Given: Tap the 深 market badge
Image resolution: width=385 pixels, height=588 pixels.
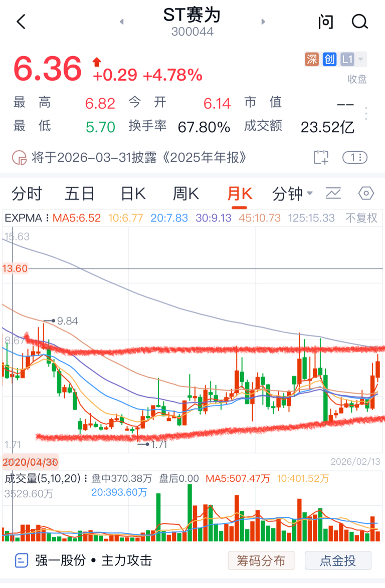Looking at the screenshot, I should tap(312, 59).
